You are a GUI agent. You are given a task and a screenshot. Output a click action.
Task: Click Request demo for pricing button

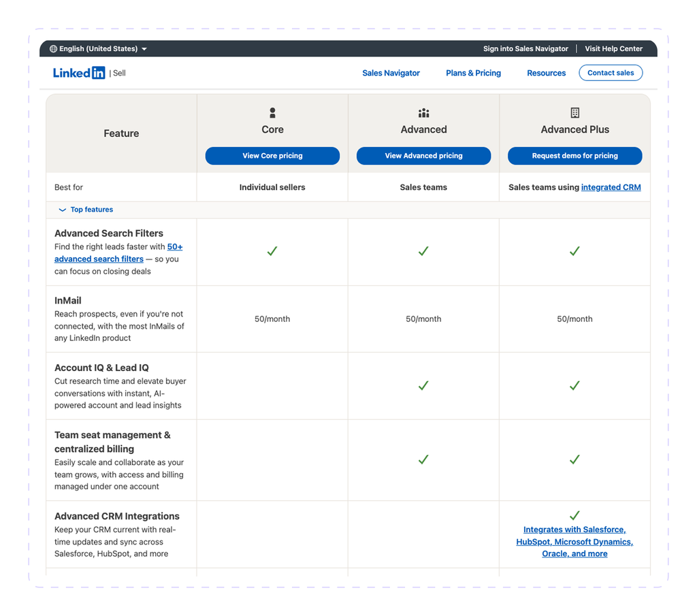click(574, 156)
